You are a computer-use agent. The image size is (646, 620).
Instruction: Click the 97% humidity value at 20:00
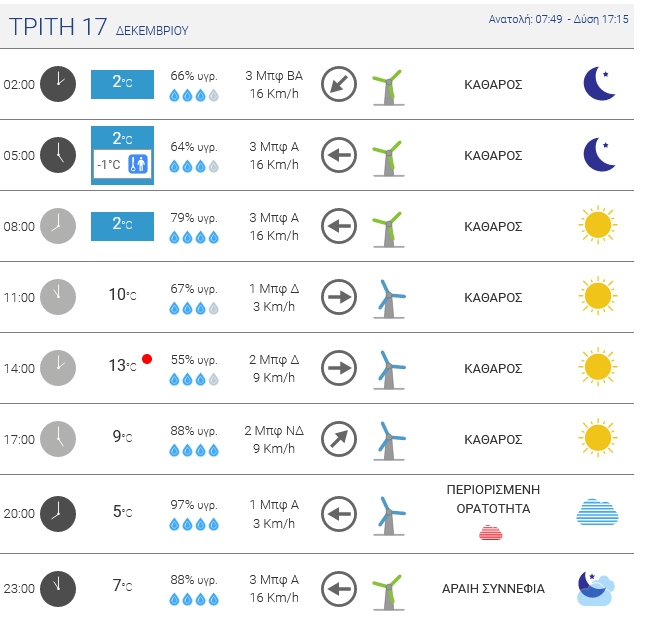pyautogui.click(x=194, y=502)
